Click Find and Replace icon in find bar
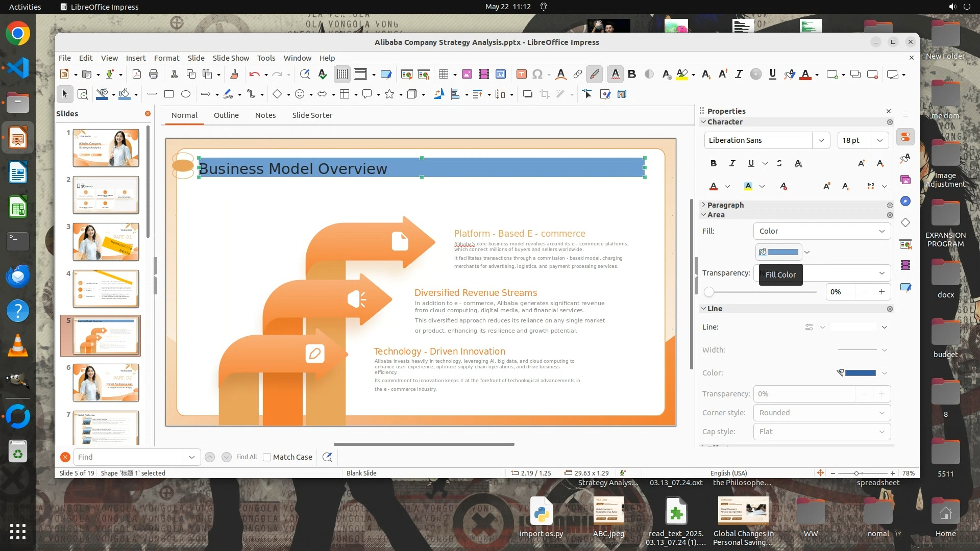Screen dimensions: 980x551 pos(327,457)
